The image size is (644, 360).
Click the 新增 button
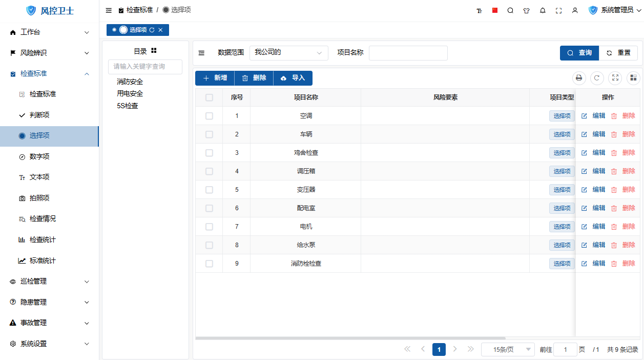(x=215, y=78)
